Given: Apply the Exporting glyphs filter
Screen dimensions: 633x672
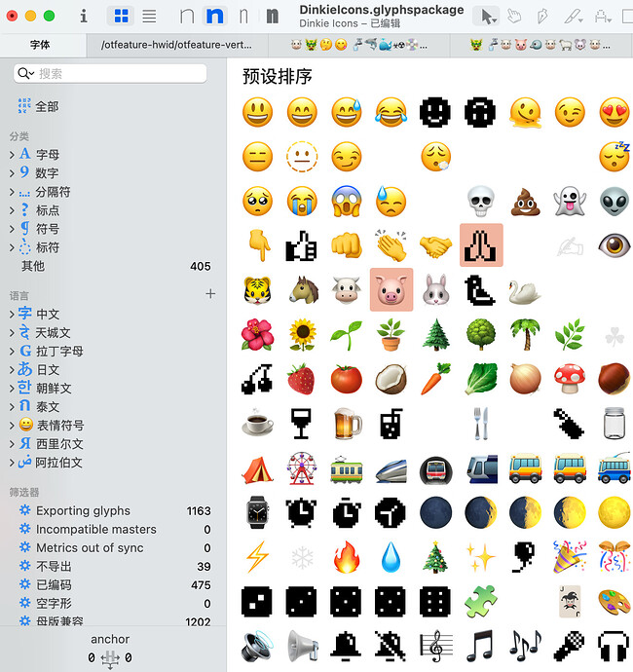Looking at the screenshot, I should click(x=113, y=511).
